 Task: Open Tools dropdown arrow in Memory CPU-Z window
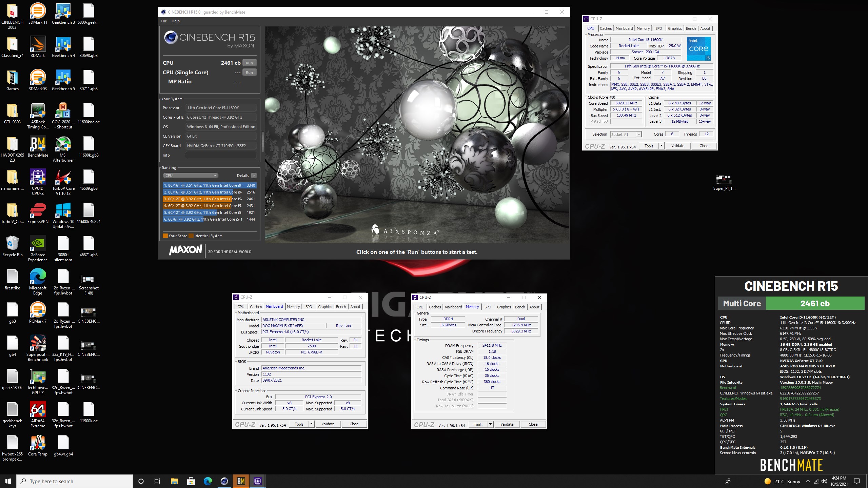click(x=490, y=424)
